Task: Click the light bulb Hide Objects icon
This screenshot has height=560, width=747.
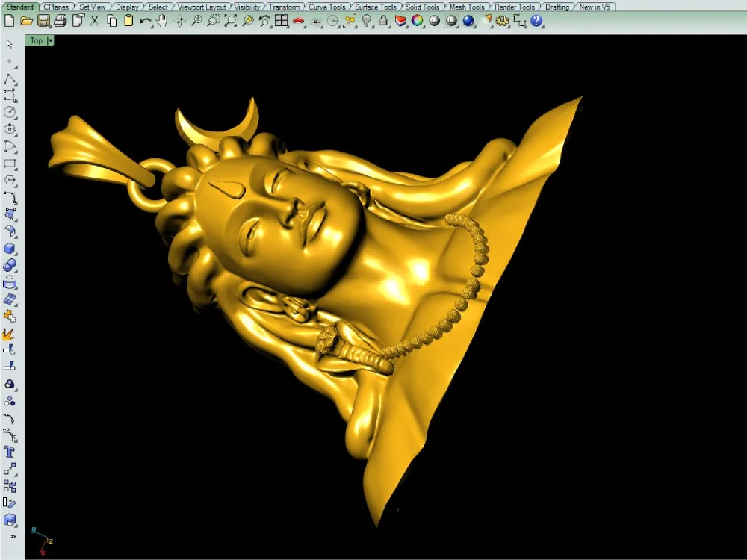Action: [x=366, y=21]
